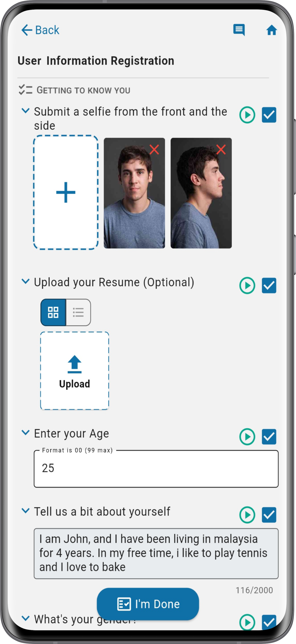Switch resume files to grid view
296x644 pixels.
click(x=53, y=312)
